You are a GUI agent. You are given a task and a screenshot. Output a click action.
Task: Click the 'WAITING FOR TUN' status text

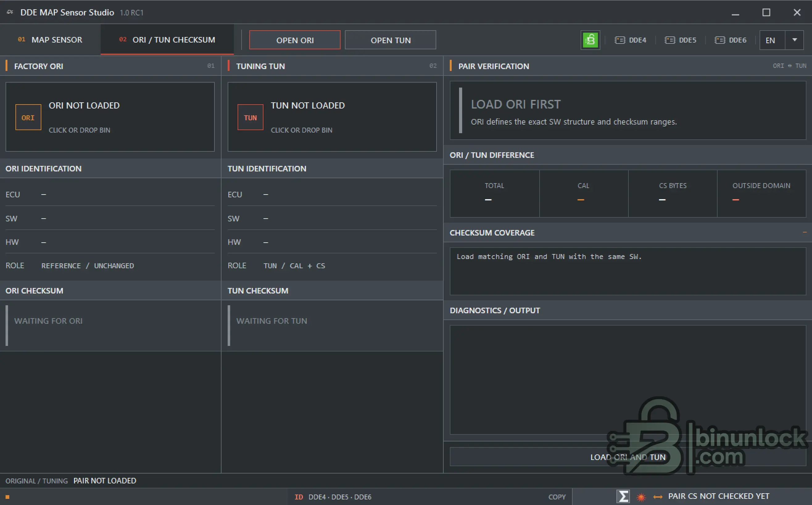tap(272, 321)
